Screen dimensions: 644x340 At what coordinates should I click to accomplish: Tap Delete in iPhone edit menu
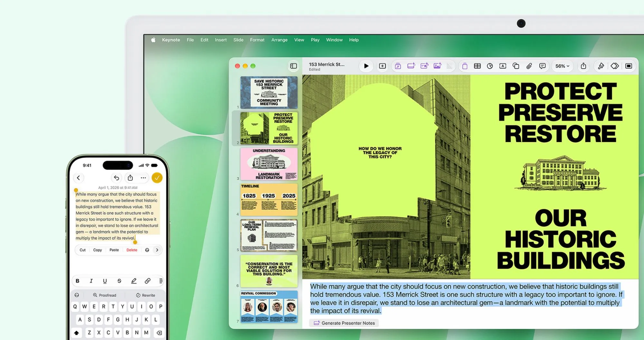coord(132,250)
